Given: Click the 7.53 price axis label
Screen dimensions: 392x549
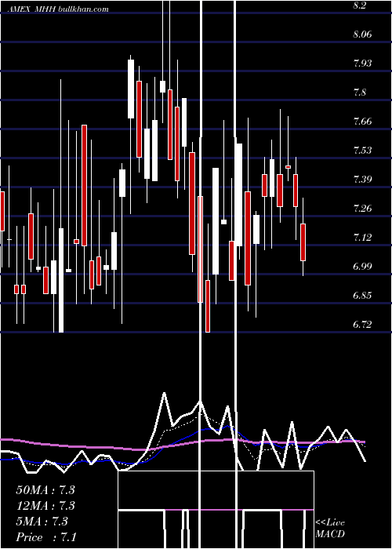Looking at the screenshot, I should click(362, 151).
